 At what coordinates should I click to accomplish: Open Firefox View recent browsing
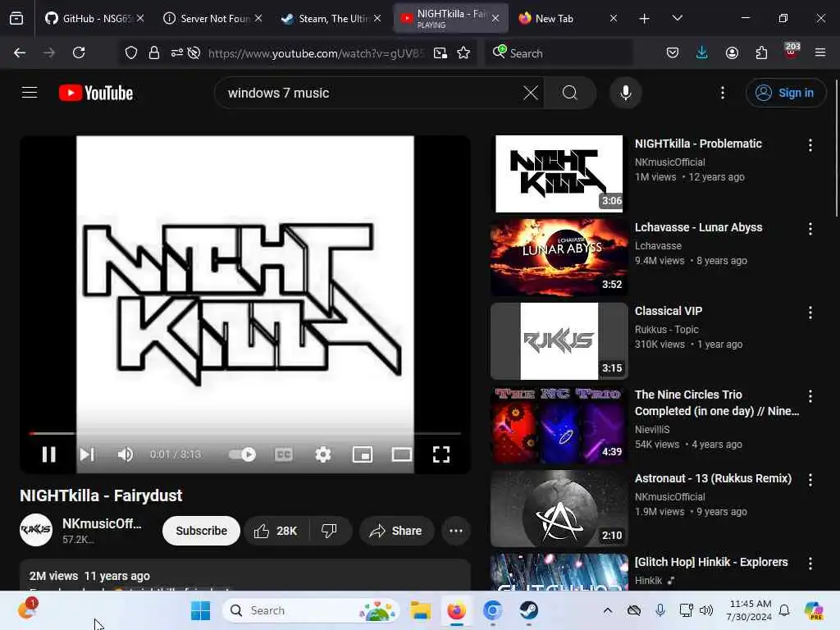click(16, 18)
